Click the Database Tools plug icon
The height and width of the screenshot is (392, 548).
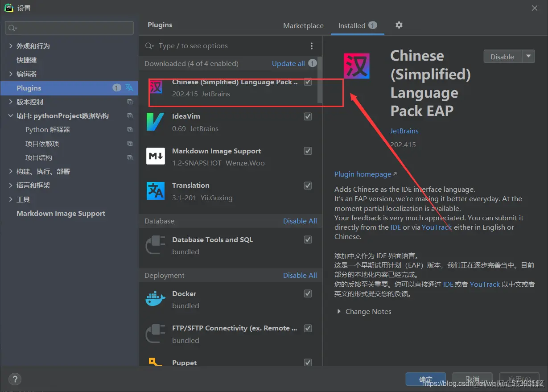[156, 245]
